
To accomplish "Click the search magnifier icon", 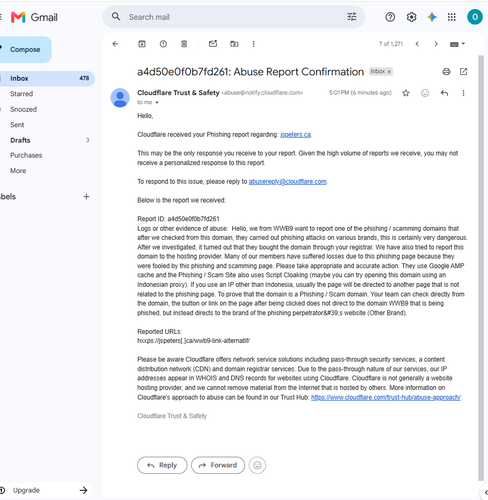I will (116, 17).
